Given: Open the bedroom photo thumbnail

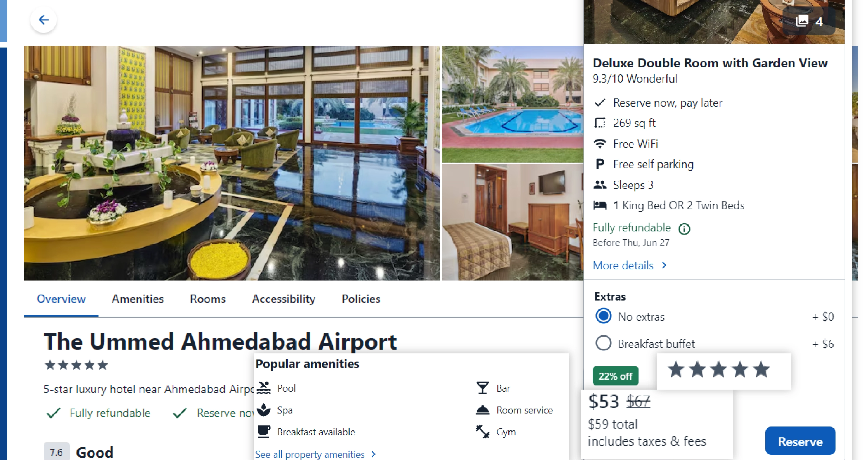Looking at the screenshot, I should [512, 222].
